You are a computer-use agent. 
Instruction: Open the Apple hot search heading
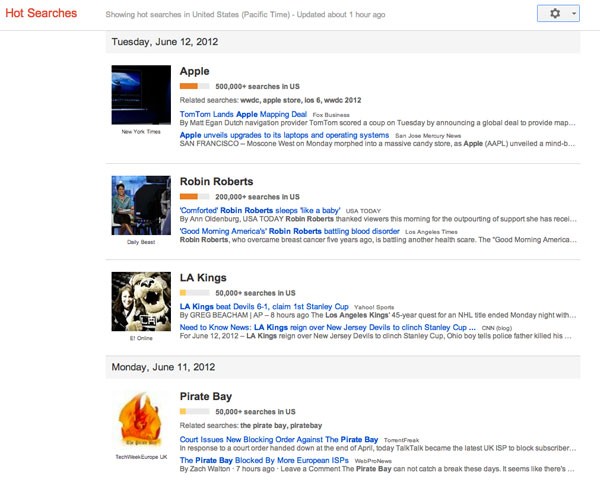coord(195,72)
